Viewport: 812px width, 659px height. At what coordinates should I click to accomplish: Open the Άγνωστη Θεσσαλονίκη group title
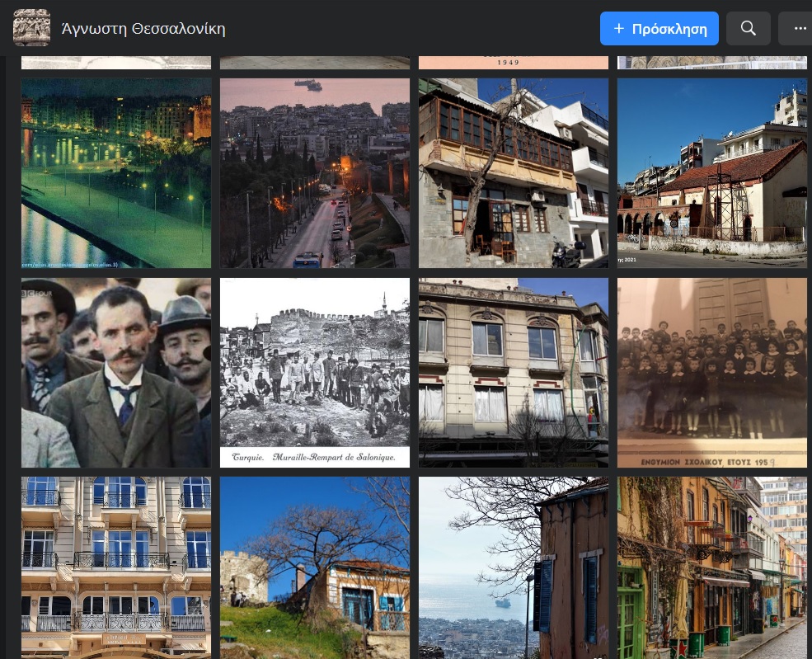[x=143, y=29]
